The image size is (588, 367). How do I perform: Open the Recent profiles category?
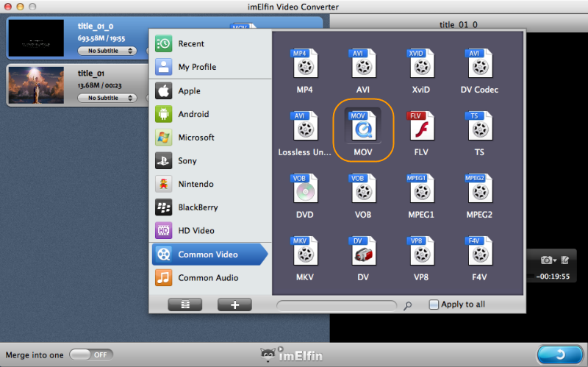click(210, 43)
